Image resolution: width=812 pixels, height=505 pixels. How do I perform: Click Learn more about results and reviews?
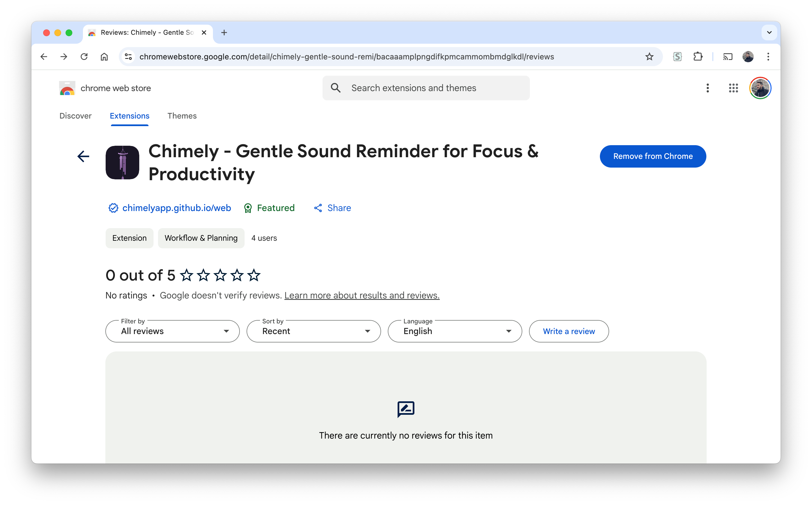tap(362, 295)
